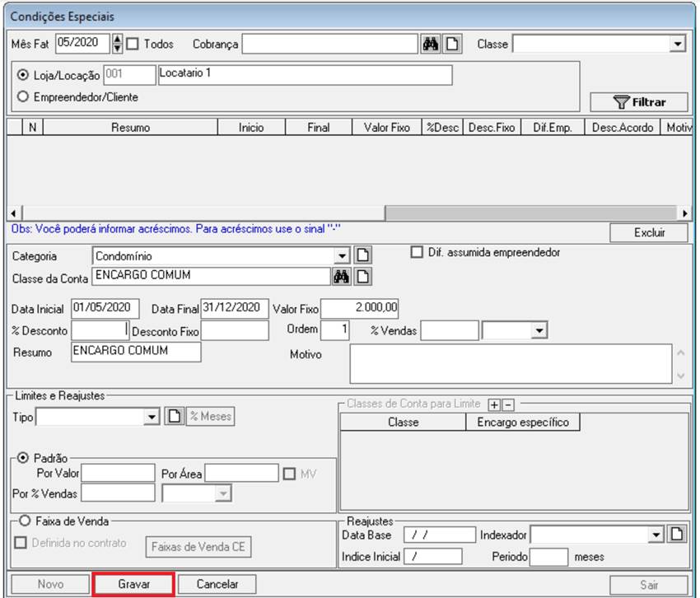Click the Resumo input field
The height and width of the screenshot is (598, 700).
click(136, 352)
